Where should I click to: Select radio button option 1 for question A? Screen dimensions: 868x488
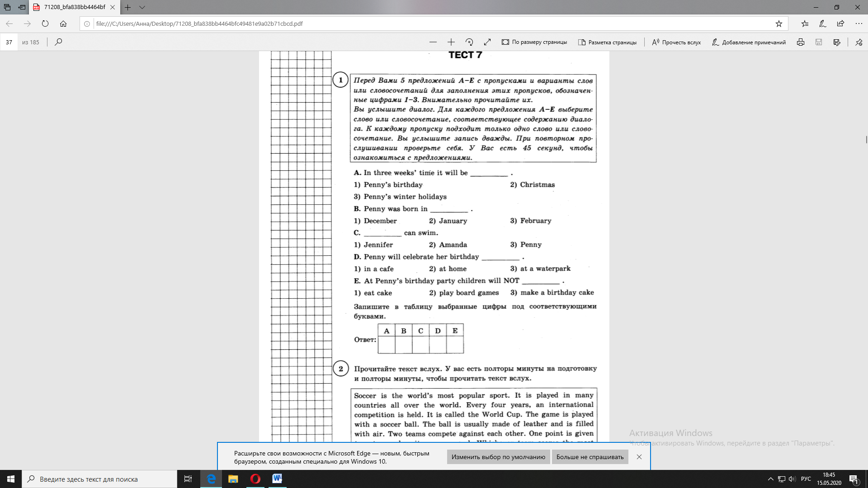[358, 185]
